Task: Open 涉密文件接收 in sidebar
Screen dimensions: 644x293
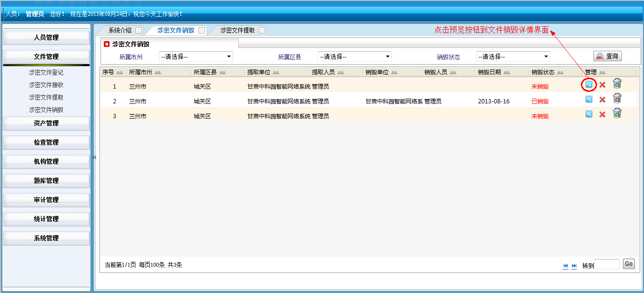Action: (x=46, y=85)
